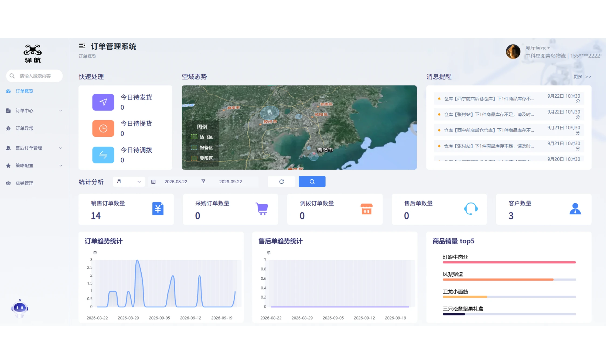Image resolution: width=607 pixels, height=364 pixels.
Task: Click the 订单中心 document icon
Action: [8, 111]
